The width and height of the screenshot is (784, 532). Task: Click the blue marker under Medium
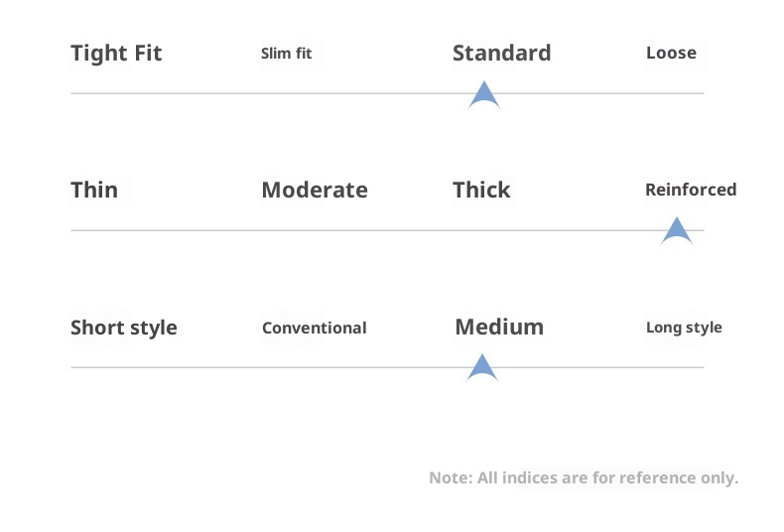tap(482, 368)
